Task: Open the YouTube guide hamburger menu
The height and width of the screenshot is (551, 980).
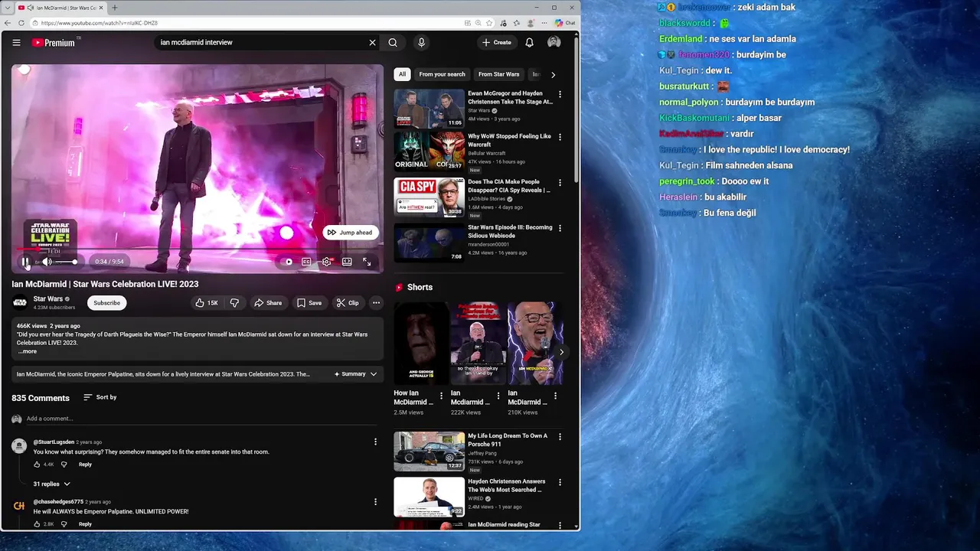Action: [16, 43]
